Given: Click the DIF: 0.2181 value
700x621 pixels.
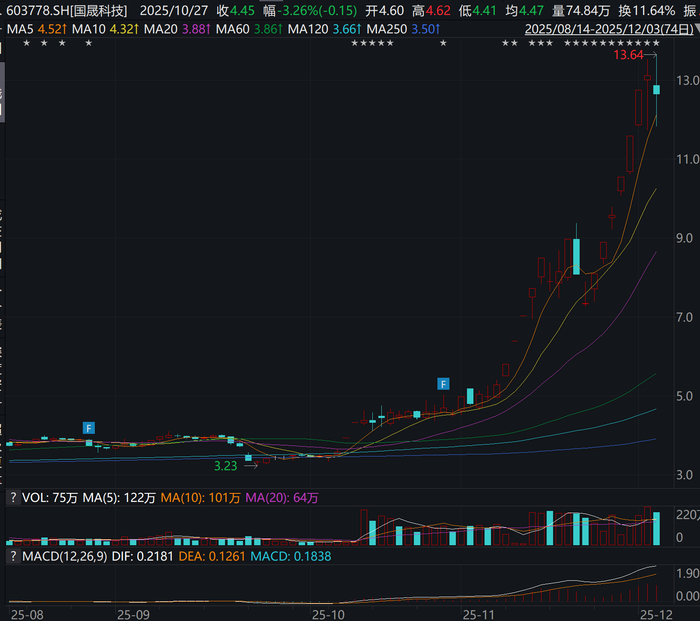Looking at the screenshot, I should (x=142, y=556).
